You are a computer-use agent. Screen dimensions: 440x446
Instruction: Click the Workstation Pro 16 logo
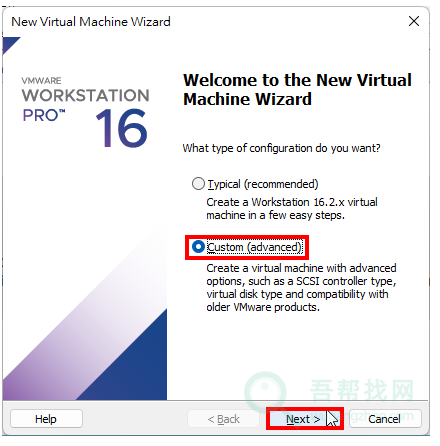point(85,112)
